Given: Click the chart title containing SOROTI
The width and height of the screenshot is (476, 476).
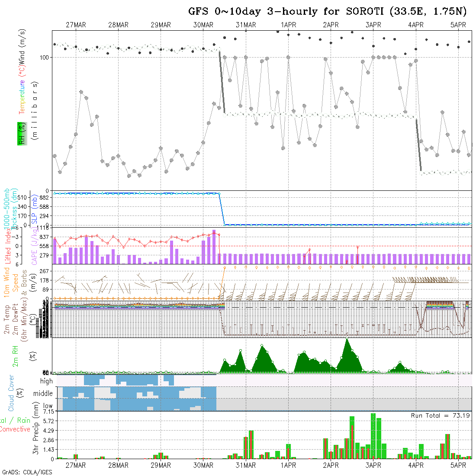Looking at the screenshot, I should pos(327,12).
